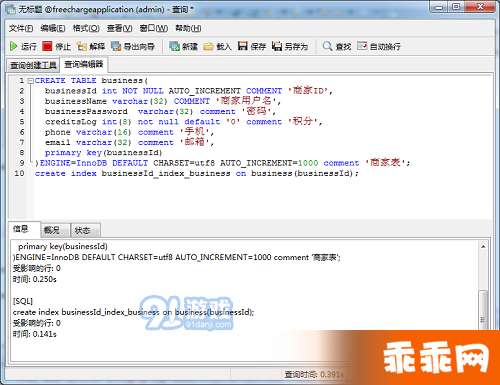Screen dimensions: 500x385
Task: Open the View (查看) menu
Action: pyautogui.click(x=119, y=28)
